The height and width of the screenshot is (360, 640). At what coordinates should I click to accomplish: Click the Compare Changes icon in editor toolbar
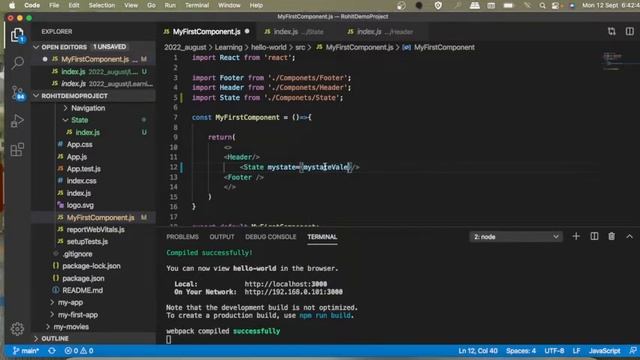(611, 31)
